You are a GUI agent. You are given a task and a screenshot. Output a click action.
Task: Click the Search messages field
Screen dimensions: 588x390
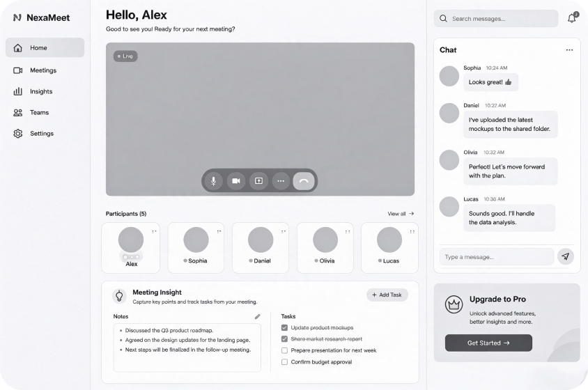pos(496,18)
